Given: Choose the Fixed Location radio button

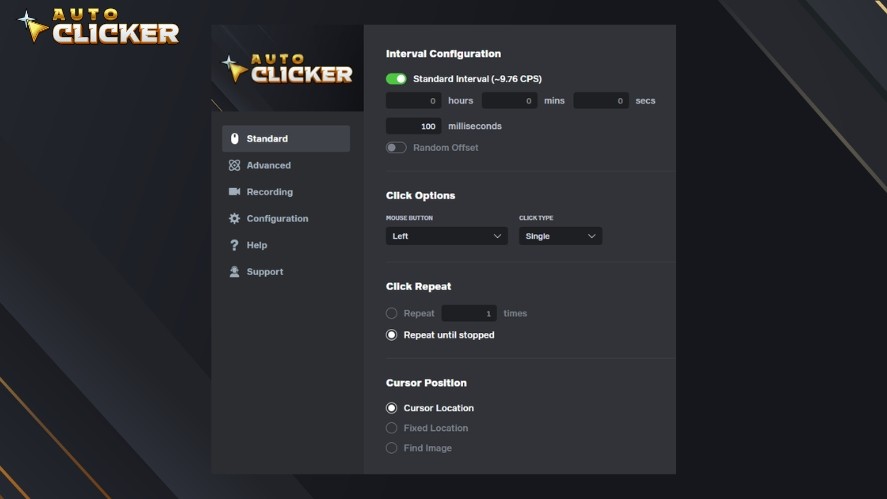Looking at the screenshot, I should click(392, 428).
